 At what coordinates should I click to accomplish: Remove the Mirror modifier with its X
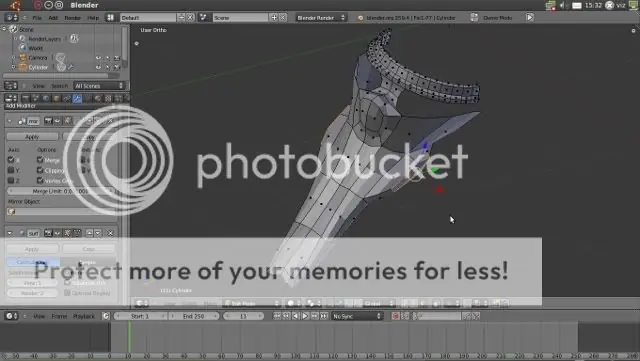[110, 121]
